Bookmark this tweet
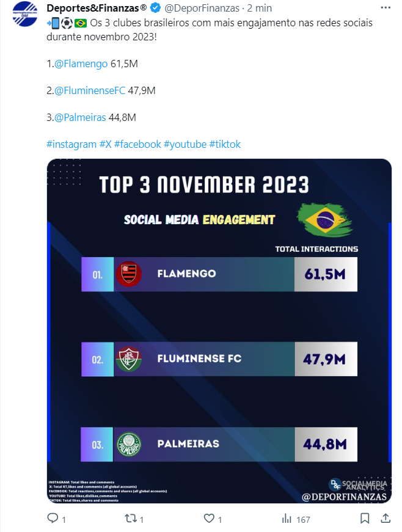Image resolution: width=402 pixels, height=532 pixels. pos(365,518)
